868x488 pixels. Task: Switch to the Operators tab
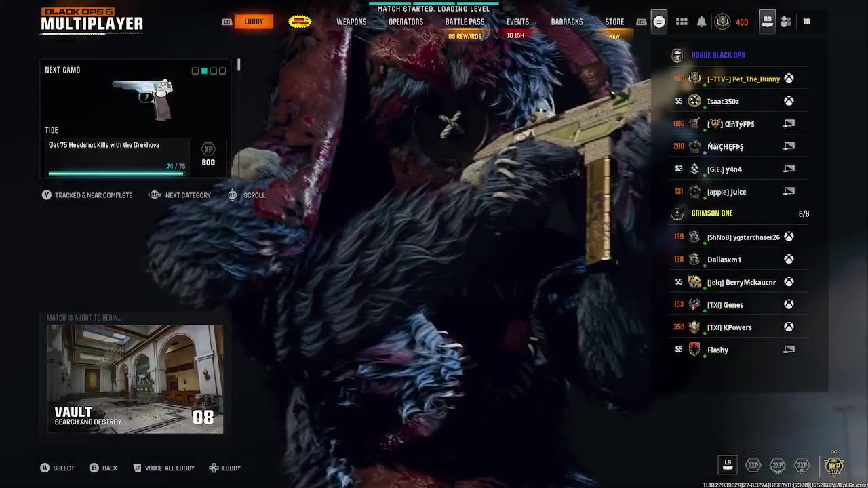point(406,22)
